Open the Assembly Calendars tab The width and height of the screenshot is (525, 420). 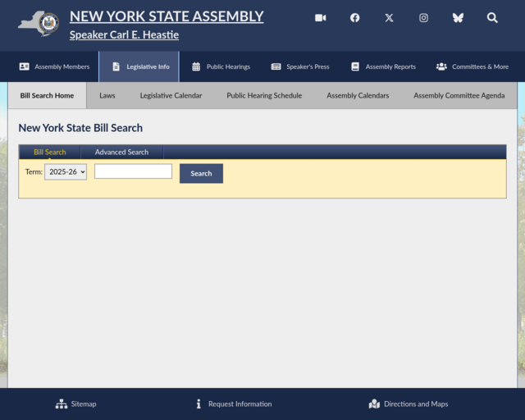click(x=358, y=95)
